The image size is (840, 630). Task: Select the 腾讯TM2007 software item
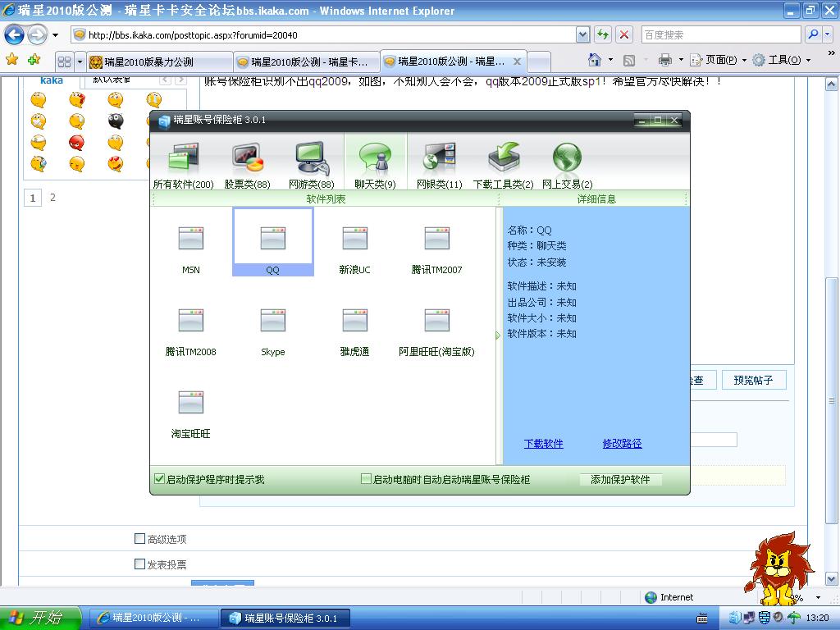click(436, 249)
